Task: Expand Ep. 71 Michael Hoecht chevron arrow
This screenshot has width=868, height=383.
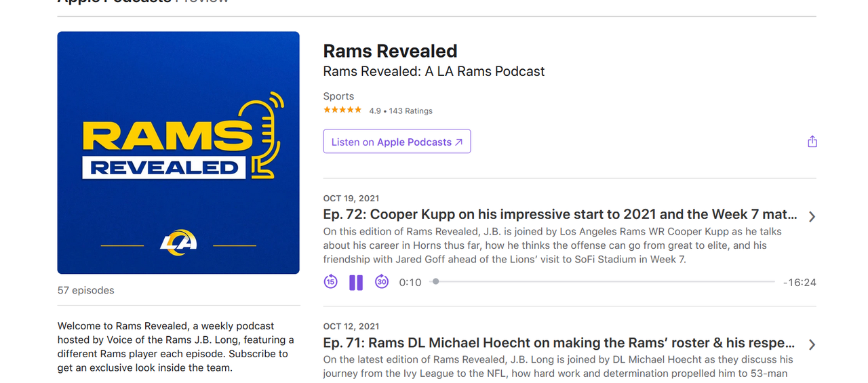Action: [812, 344]
